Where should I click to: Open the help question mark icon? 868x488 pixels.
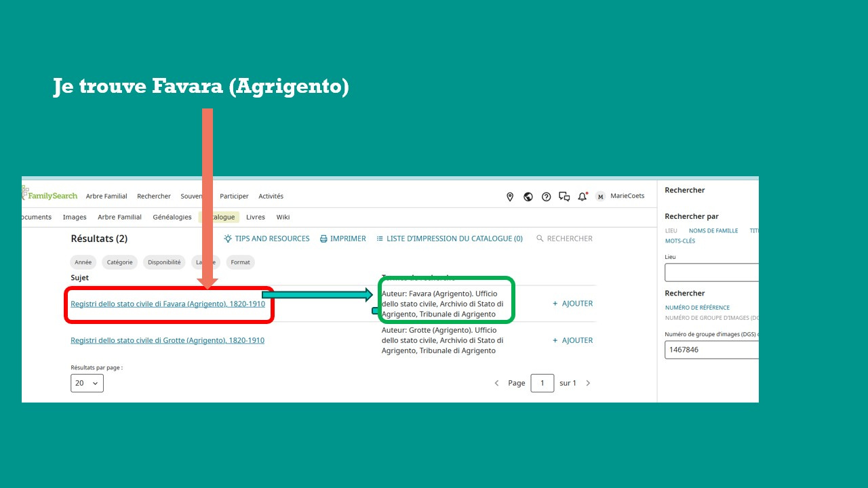click(546, 197)
